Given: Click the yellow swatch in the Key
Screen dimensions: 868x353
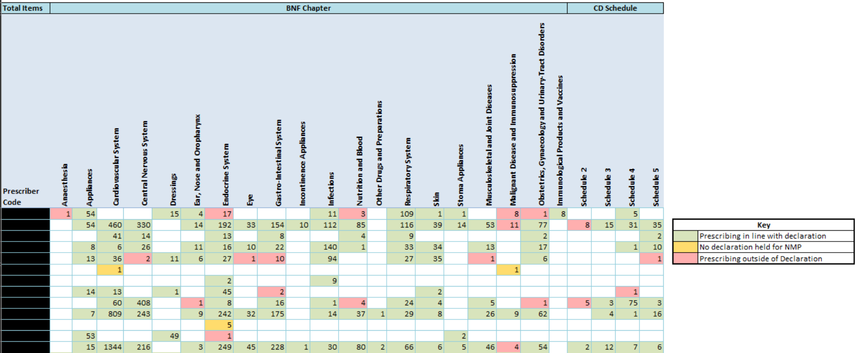Looking at the screenshot, I should (685, 247).
